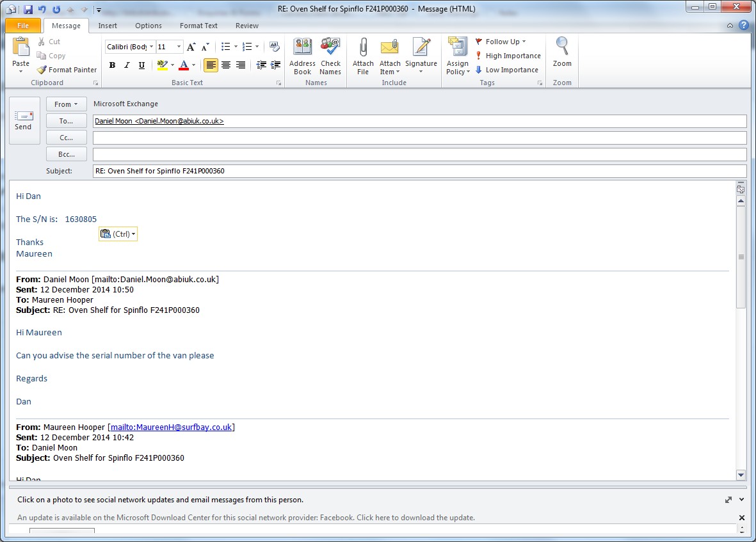
Task: Save the message using the floppy disk icon
Action: pos(28,10)
